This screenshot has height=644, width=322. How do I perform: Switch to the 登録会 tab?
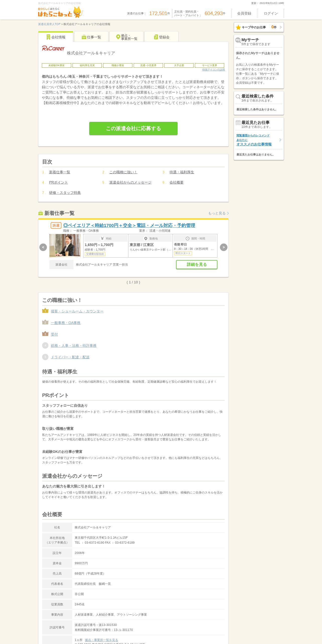pos(162,37)
